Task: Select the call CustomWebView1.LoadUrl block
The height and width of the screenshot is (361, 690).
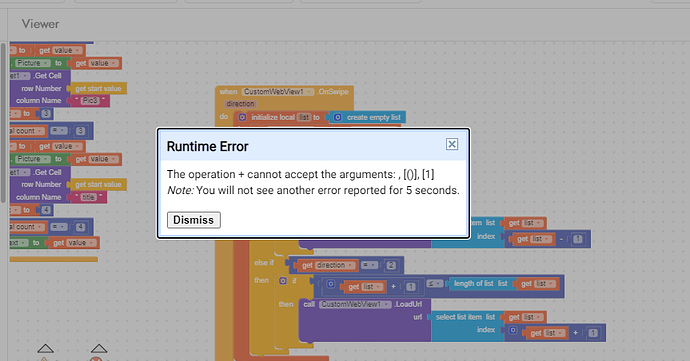Action: 364,304
